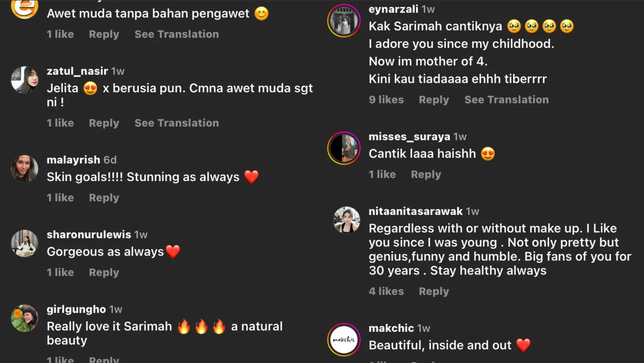The image size is (644, 363).
Task: Open malayrish's avatar
Action: point(25,169)
